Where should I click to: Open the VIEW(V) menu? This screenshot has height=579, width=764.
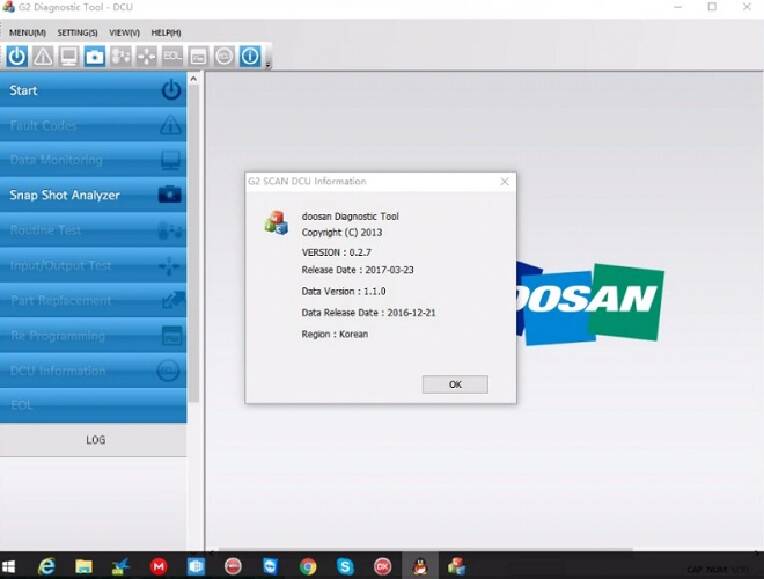124,33
